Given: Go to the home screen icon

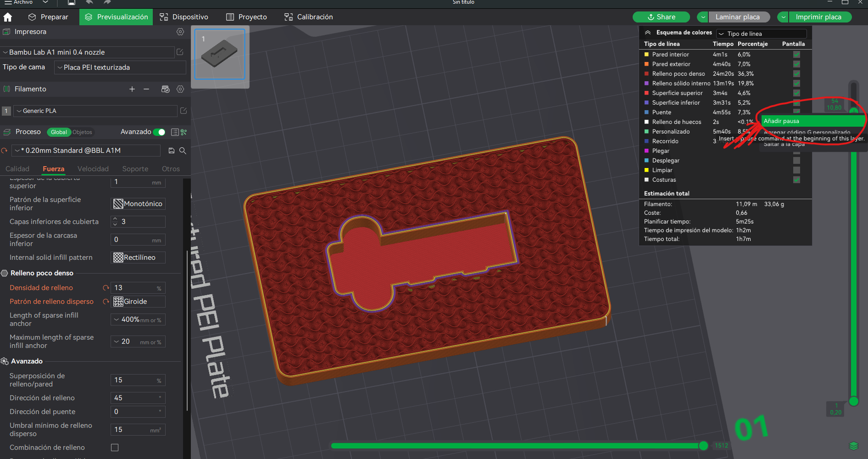Looking at the screenshot, I should coord(8,17).
